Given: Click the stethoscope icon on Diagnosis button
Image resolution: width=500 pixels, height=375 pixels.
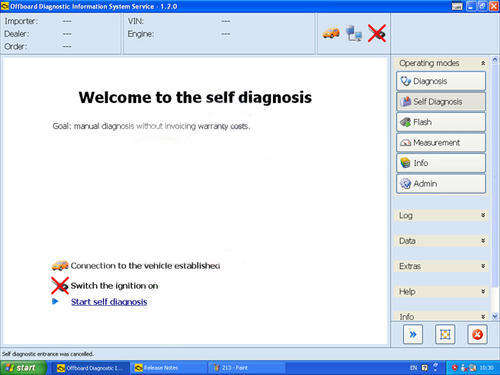Looking at the screenshot, I should tap(405, 81).
